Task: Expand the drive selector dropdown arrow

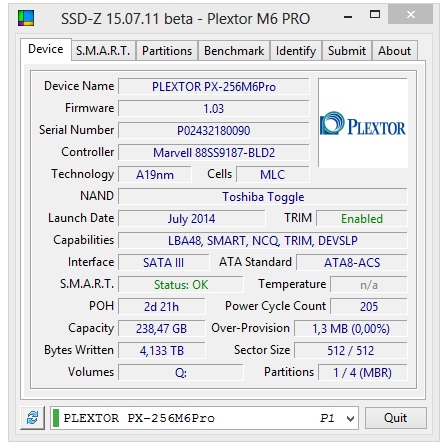Action: [350, 418]
